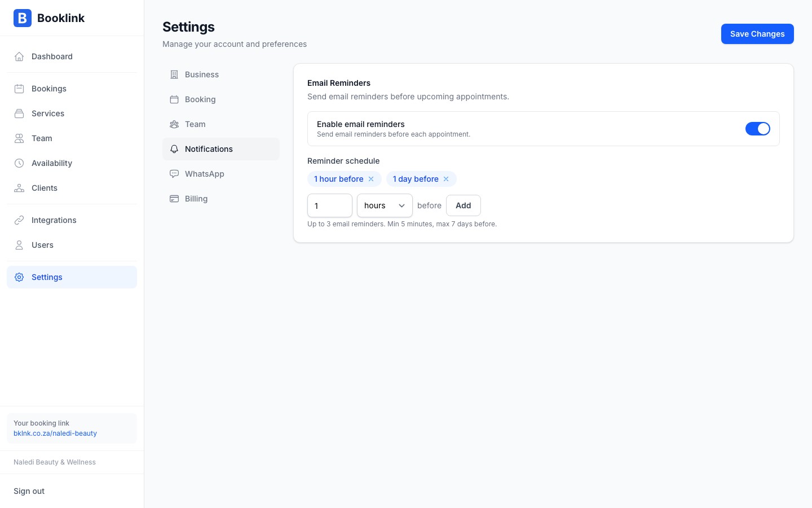Open the hours unit dropdown
The width and height of the screenshot is (812, 508).
pyautogui.click(x=385, y=205)
